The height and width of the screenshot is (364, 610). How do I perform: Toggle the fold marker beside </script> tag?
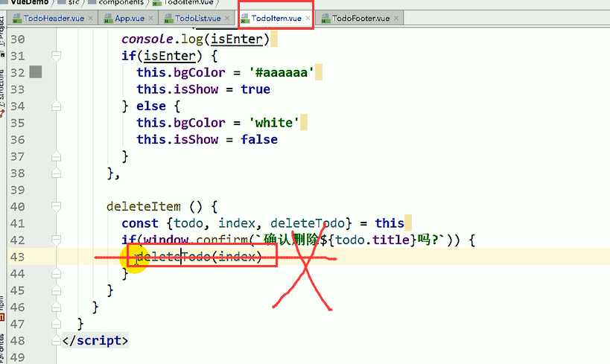click(56, 341)
